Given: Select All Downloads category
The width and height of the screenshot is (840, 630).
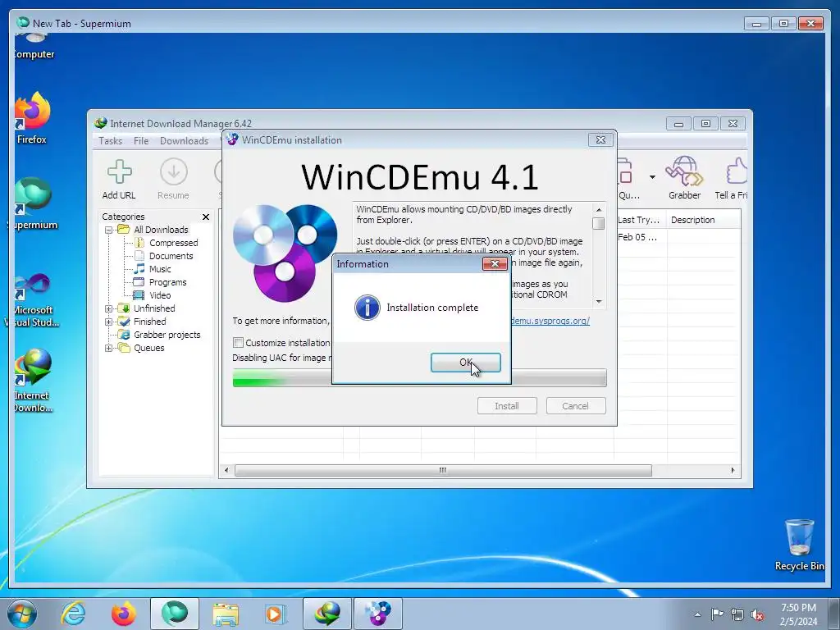Looking at the screenshot, I should pos(161,230).
